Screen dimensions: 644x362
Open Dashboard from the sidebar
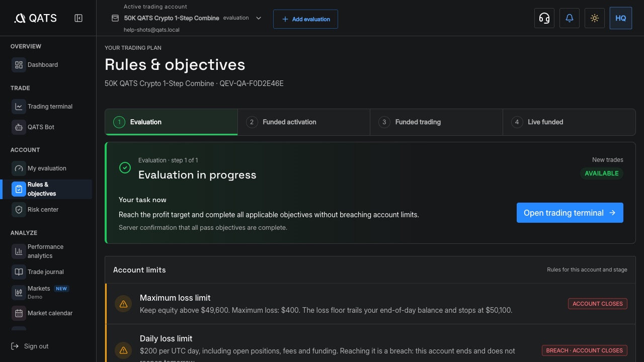point(51,65)
